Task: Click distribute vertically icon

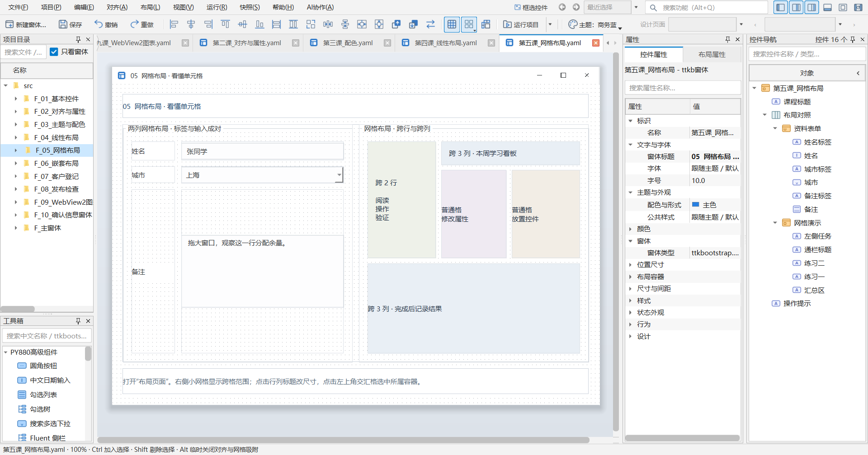Action: [345, 24]
